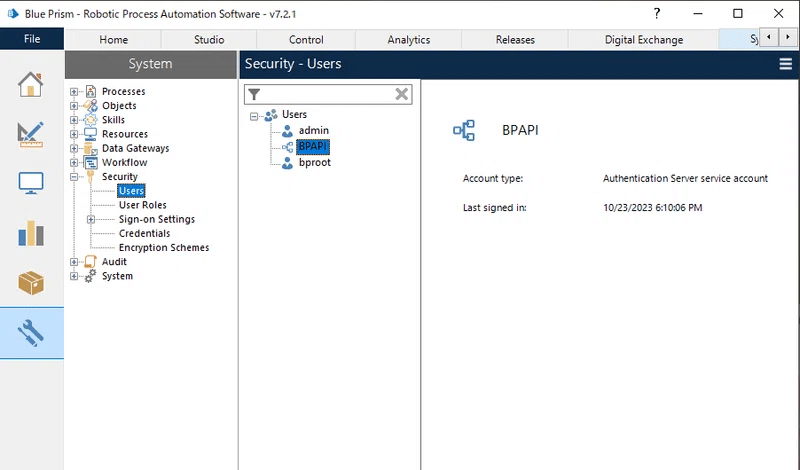Open the Home page sidebar icon
The image size is (800, 470).
coord(31,84)
